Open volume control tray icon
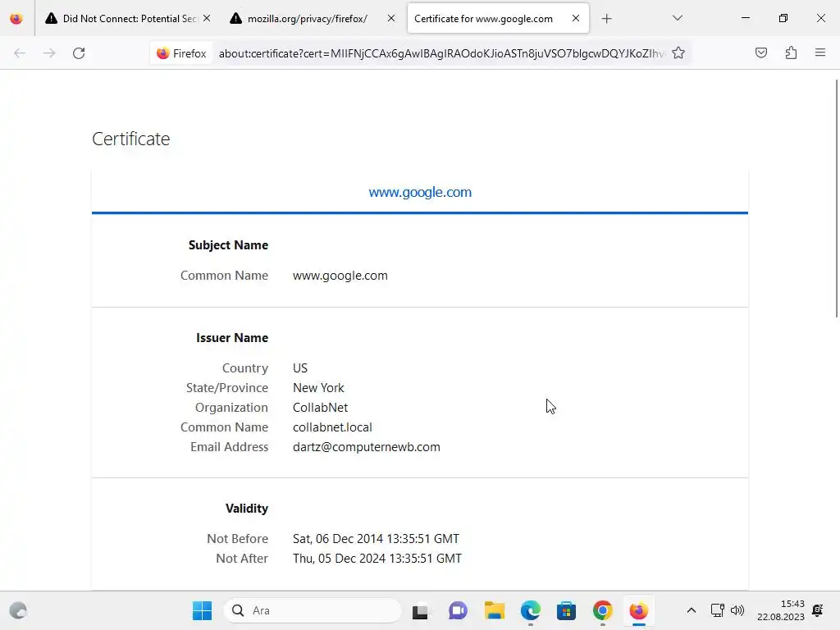Screen dimensions: 840x630 (x=737, y=610)
